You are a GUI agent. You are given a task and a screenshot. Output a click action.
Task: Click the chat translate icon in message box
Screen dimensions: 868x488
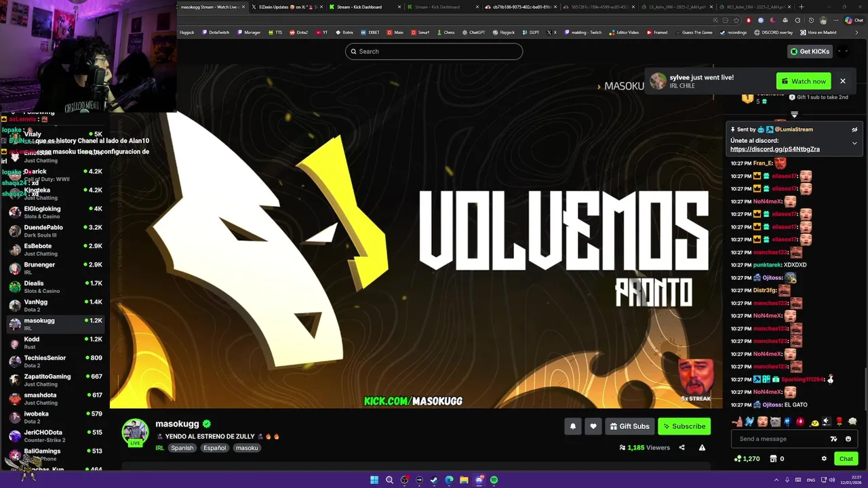click(833, 439)
